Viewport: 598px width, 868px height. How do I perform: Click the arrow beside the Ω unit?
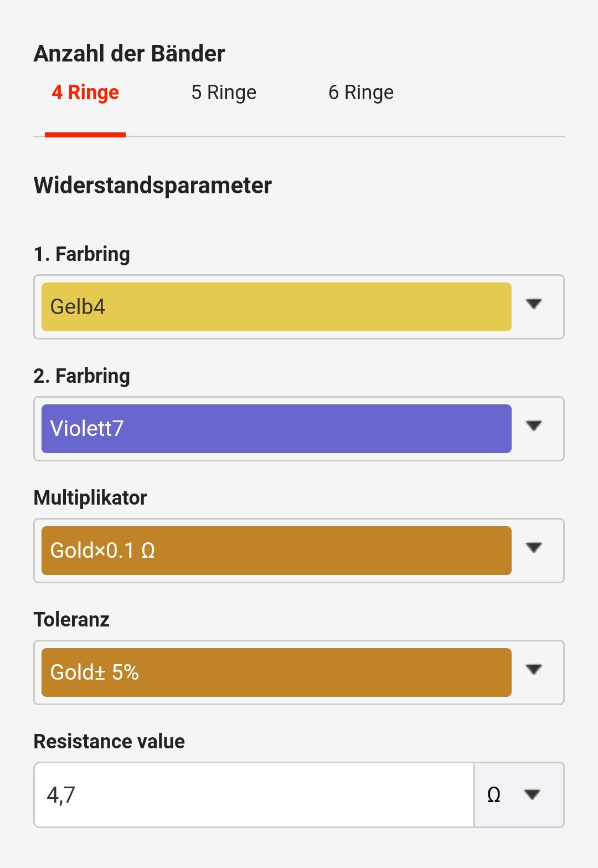[x=532, y=795]
